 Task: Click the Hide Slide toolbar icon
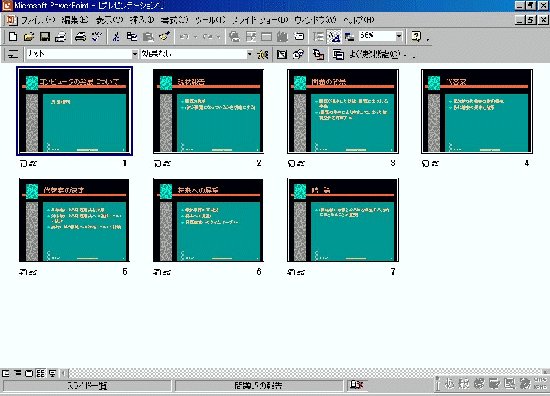(282, 54)
